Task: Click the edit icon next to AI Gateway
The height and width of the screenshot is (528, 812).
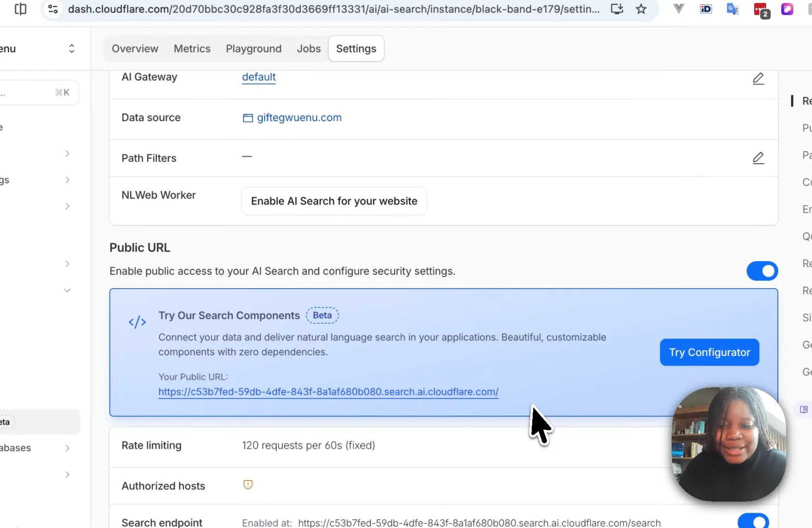Action: point(758,79)
